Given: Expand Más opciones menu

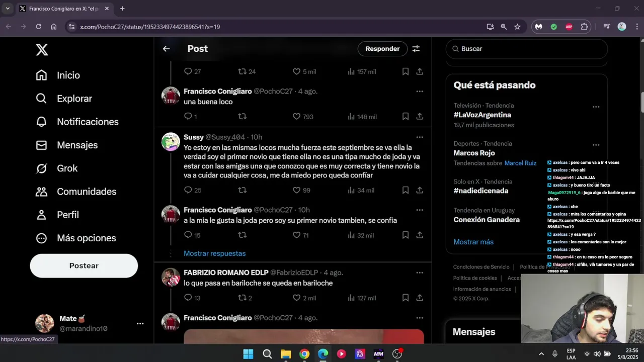Looking at the screenshot, I should (76, 238).
